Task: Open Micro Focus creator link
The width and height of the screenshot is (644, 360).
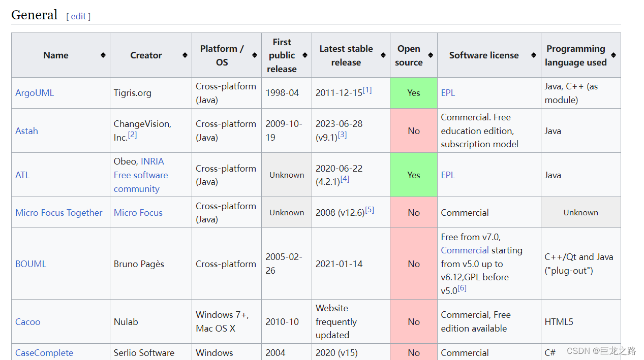Action: [138, 213]
